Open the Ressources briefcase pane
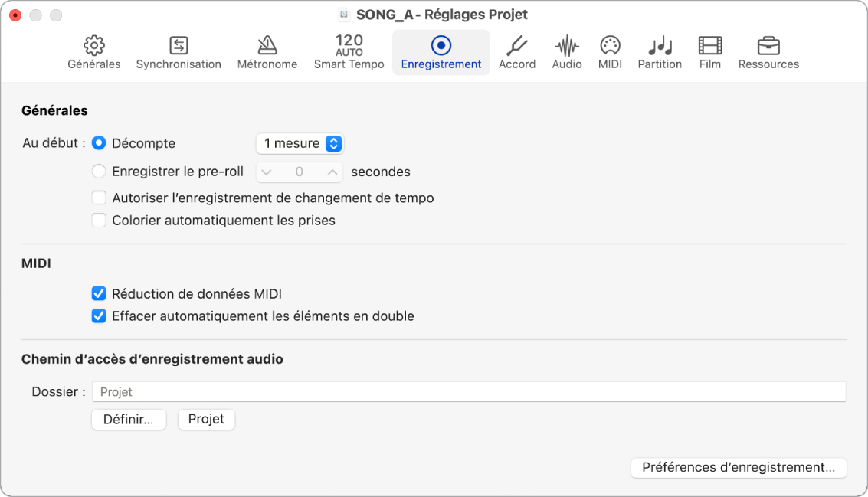Image resolution: width=868 pixels, height=497 pixels. click(x=768, y=53)
